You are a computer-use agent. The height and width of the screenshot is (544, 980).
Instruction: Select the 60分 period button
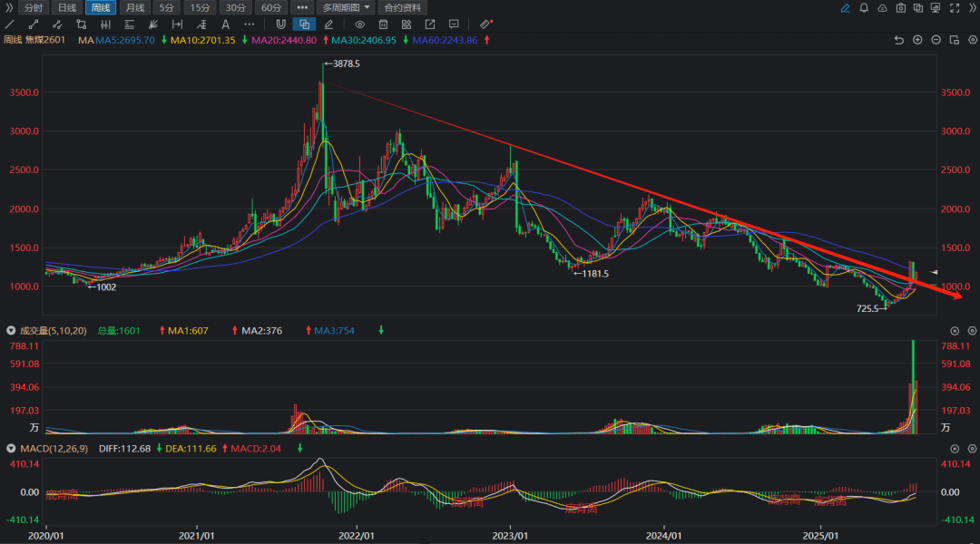(x=271, y=7)
